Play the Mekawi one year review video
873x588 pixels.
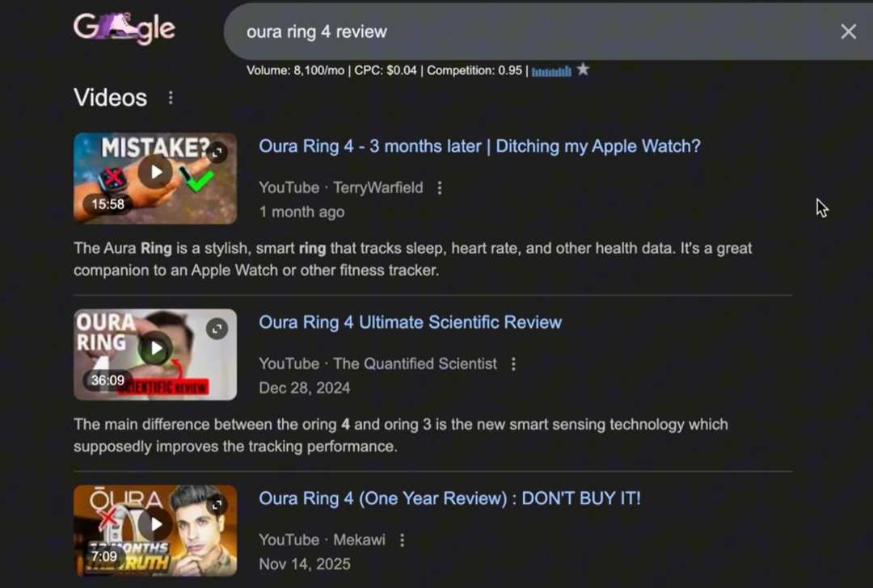155,524
